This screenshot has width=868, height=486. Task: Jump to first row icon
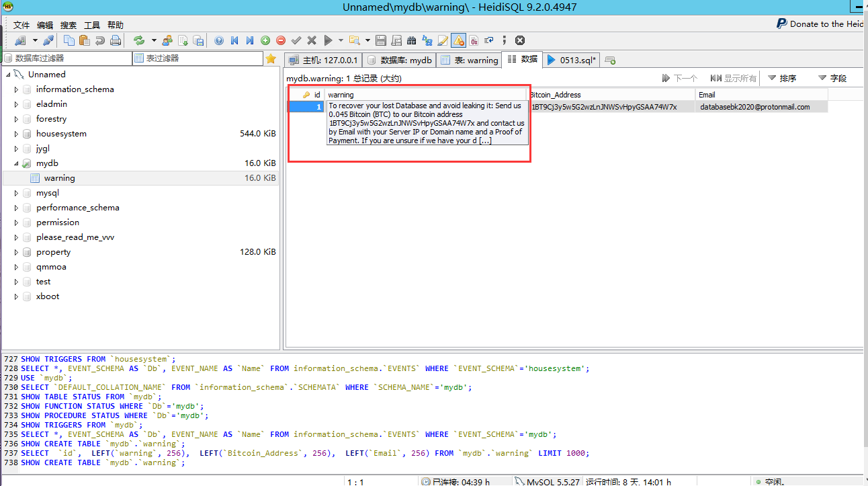234,40
